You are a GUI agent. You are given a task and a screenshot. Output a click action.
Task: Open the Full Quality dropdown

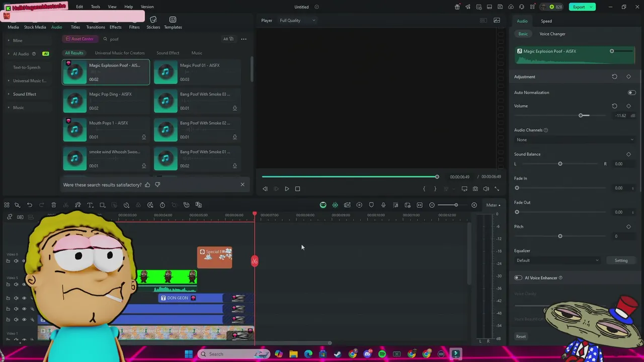tap(297, 21)
